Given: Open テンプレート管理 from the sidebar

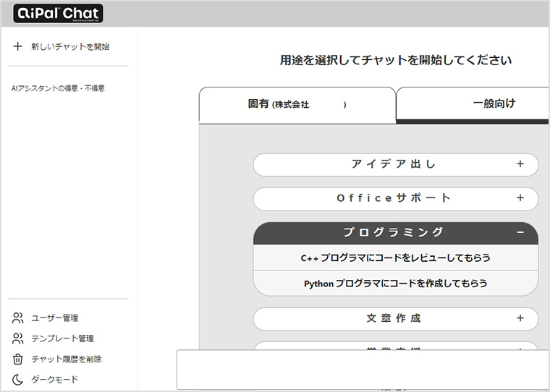Looking at the screenshot, I should pyautogui.click(x=62, y=338).
